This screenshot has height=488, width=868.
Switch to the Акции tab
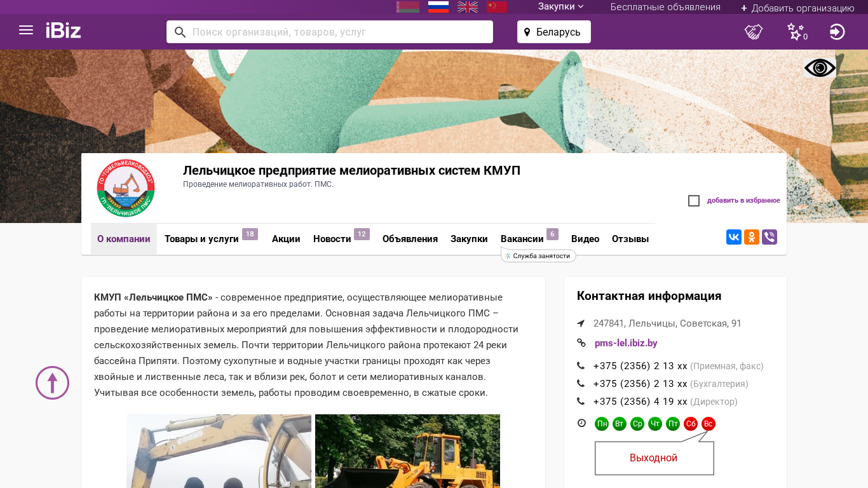point(286,239)
